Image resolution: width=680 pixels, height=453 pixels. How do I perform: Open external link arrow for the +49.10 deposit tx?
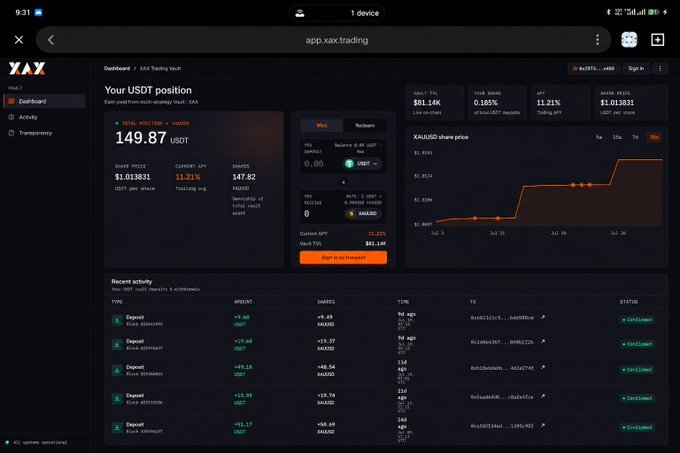pos(543,368)
